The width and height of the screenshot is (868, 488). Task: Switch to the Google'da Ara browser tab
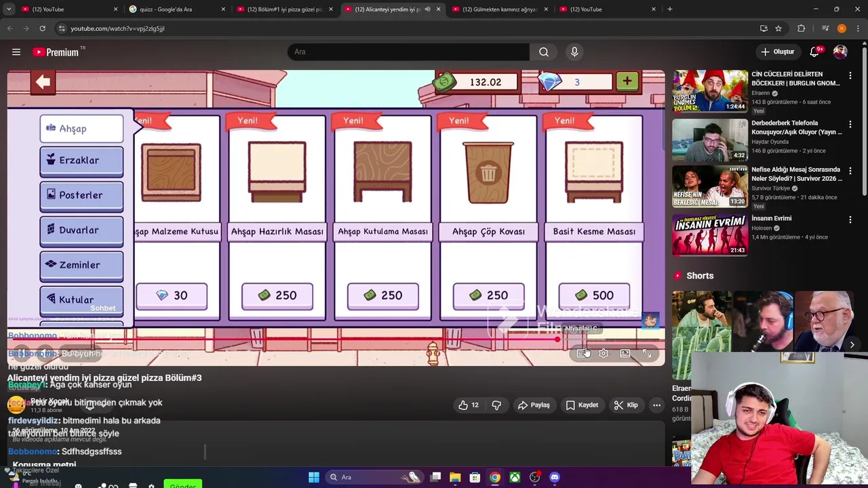click(x=178, y=9)
